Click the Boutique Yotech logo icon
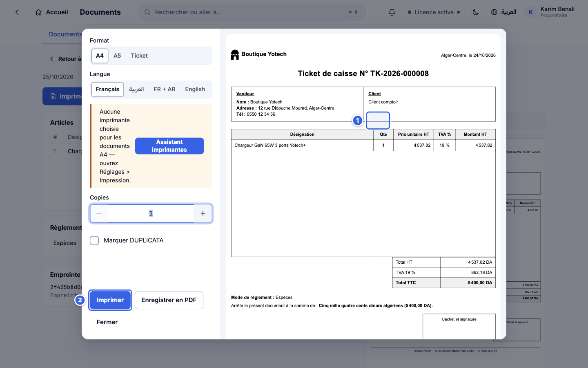 click(x=235, y=54)
